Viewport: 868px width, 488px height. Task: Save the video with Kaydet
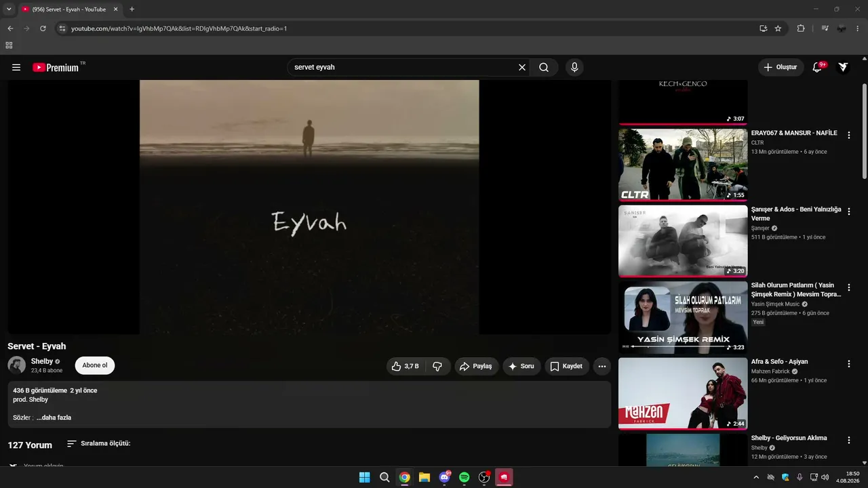pos(566,366)
